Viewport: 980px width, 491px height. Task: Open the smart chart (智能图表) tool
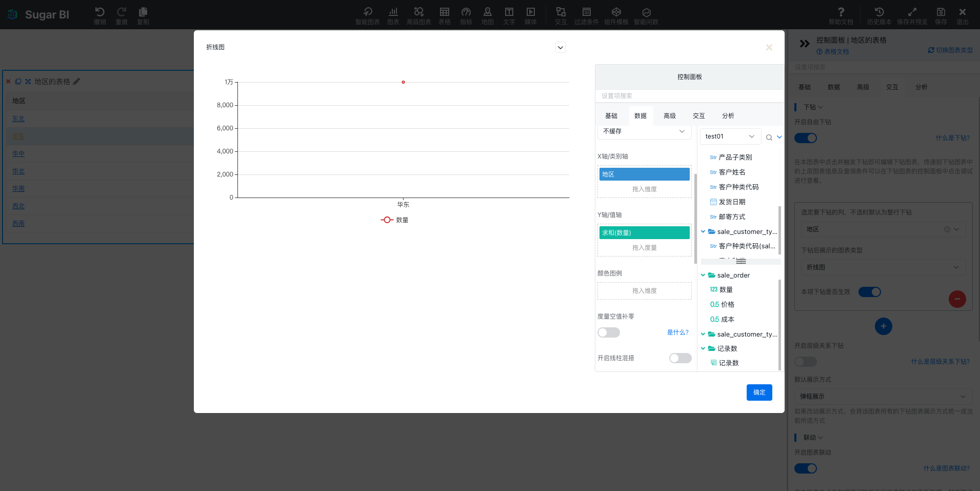(368, 12)
